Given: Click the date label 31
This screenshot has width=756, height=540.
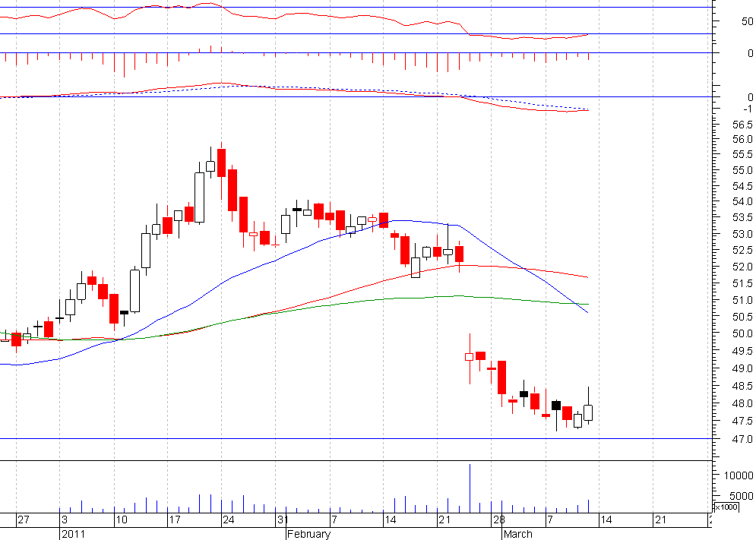Looking at the screenshot, I should [283, 519].
